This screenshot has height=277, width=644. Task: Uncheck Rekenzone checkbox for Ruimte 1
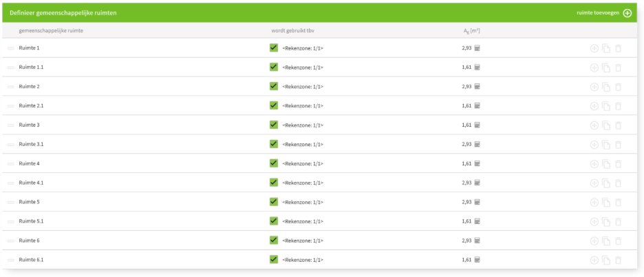point(274,48)
